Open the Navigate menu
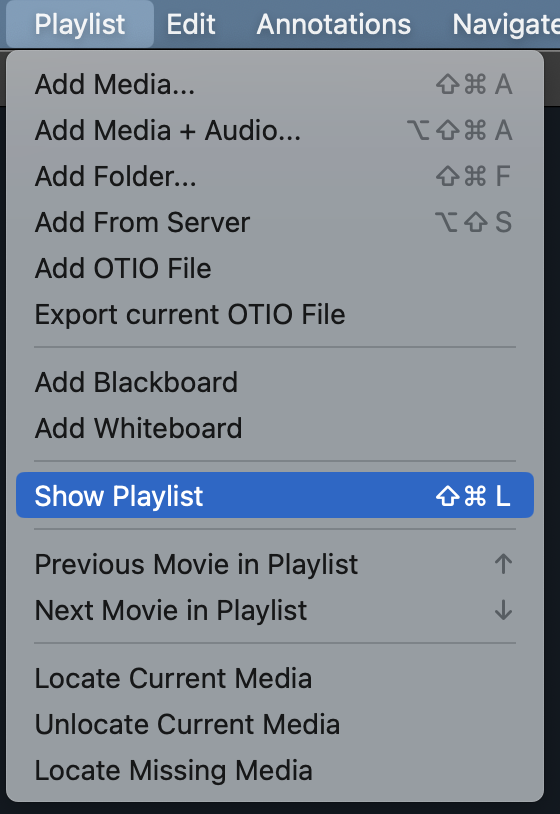This screenshot has width=560, height=814. click(x=506, y=24)
